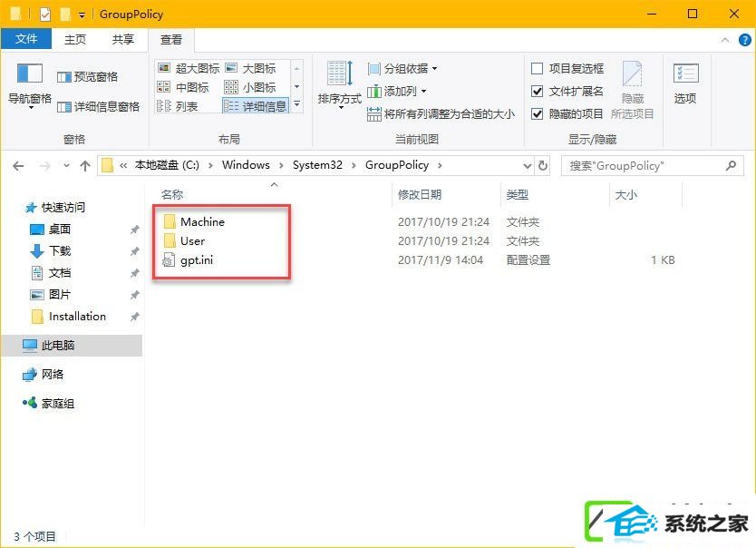Image resolution: width=756 pixels, height=548 pixels.
Task: Click the 2017/11/9 14:04 date cell
Action: (441, 260)
